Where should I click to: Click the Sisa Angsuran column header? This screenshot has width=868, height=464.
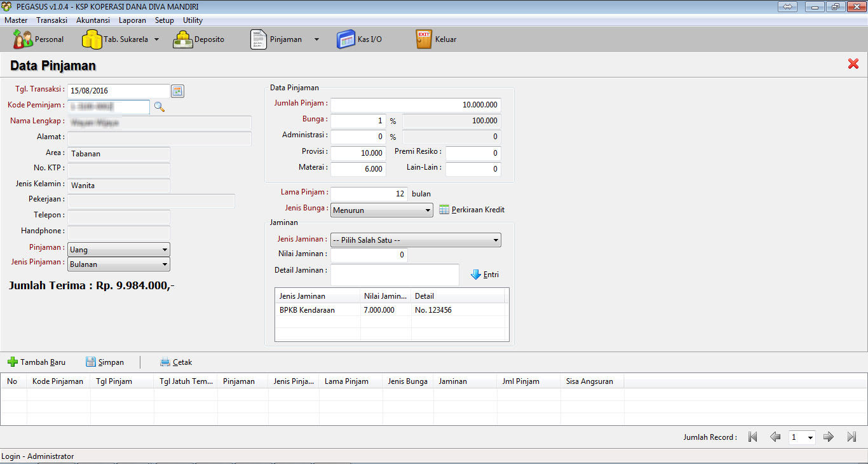(592, 381)
